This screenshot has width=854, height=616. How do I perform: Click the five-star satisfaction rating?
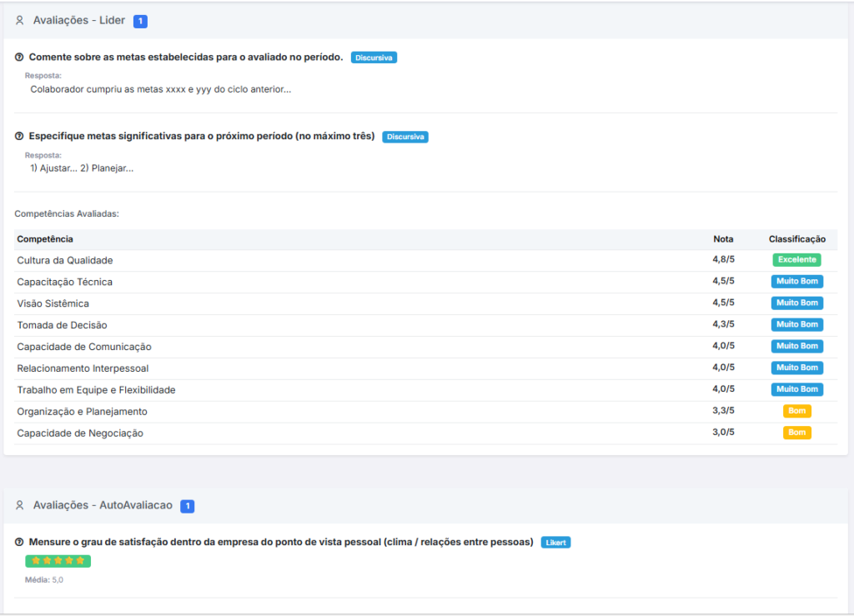pyautogui.click(x=58, y=561)
